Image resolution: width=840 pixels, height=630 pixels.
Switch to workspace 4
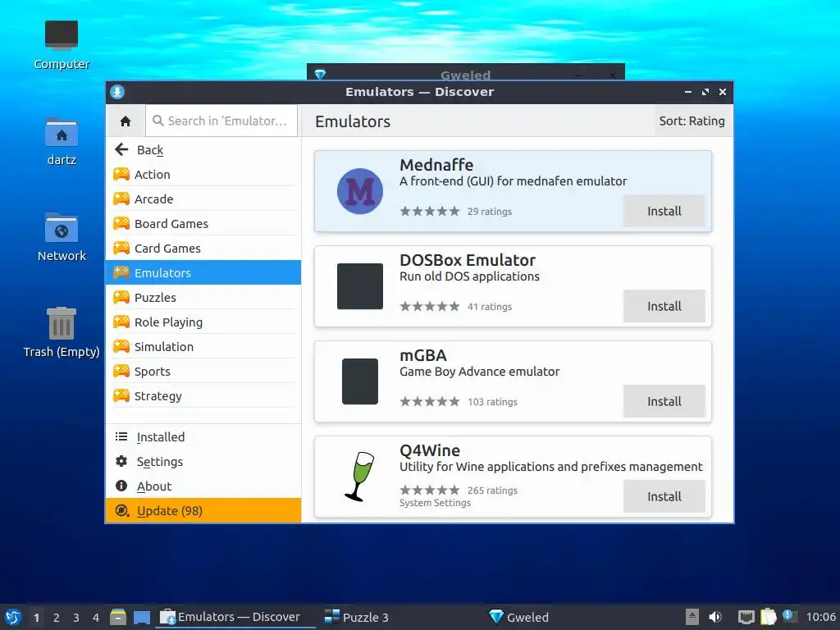[x=95, y=618]
